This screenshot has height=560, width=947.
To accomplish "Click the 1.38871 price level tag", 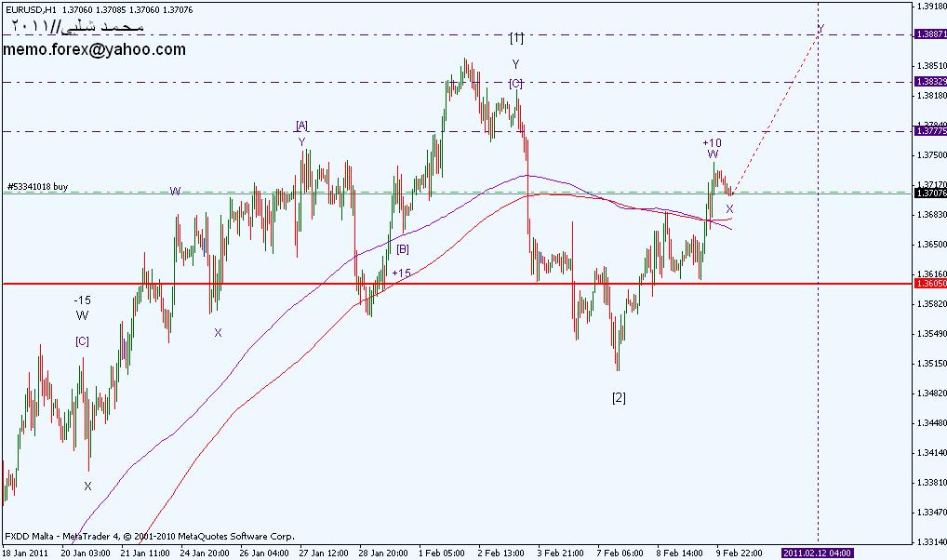I will pos(930,33).
